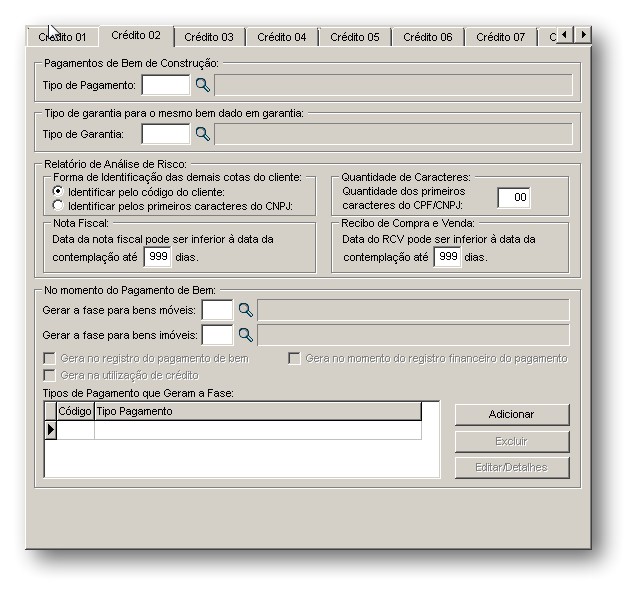Focus the bens móveis phase code field
Viewport: 627px width, 615px height.
[218, 310]
